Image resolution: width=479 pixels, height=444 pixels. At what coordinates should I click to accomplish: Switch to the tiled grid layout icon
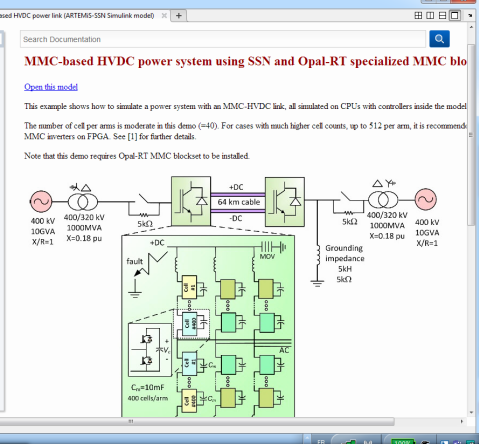(x=418, y=15)
